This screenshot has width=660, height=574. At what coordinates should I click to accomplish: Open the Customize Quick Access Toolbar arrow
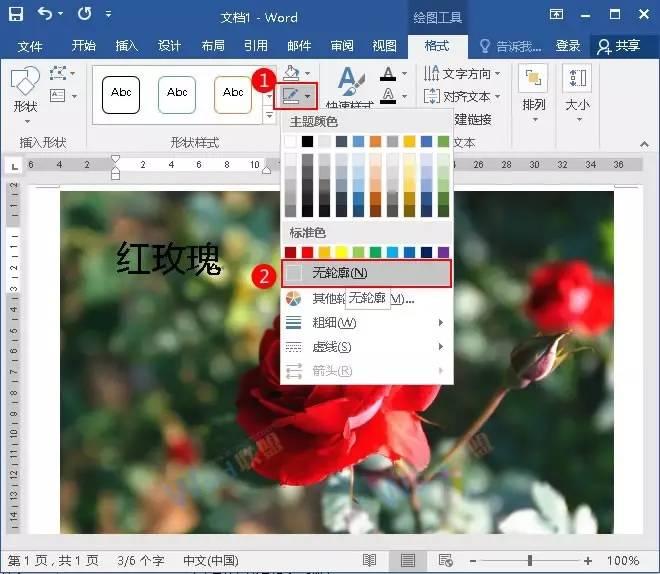(109, 14)
